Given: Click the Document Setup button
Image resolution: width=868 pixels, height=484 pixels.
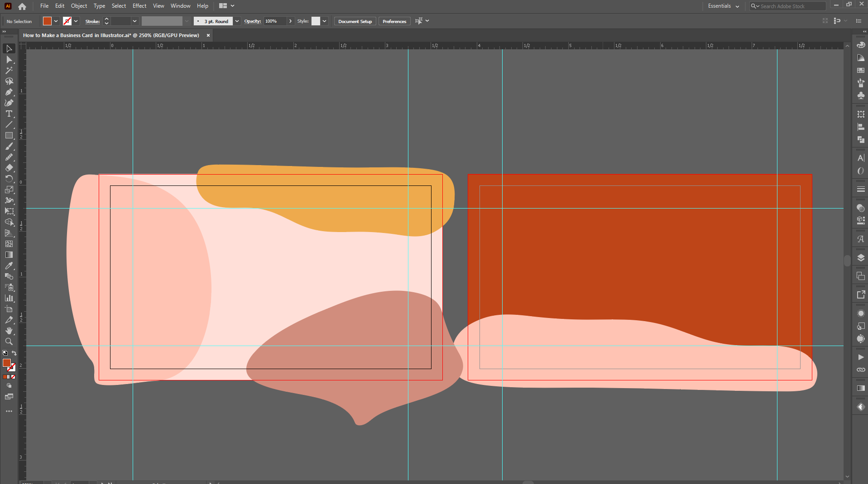Looking at the screenshot, I should tap(355, 21).
